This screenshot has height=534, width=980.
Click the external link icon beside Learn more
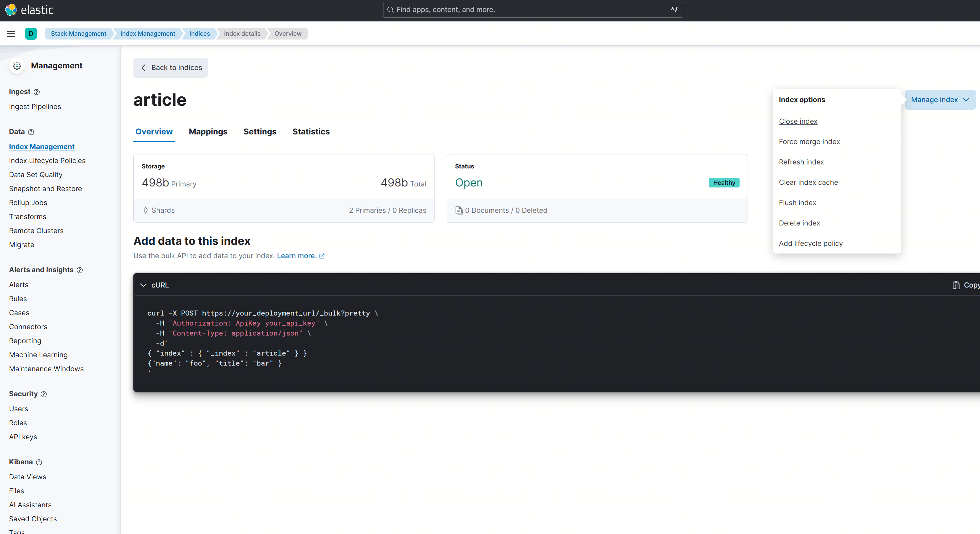tap(322, 256)
